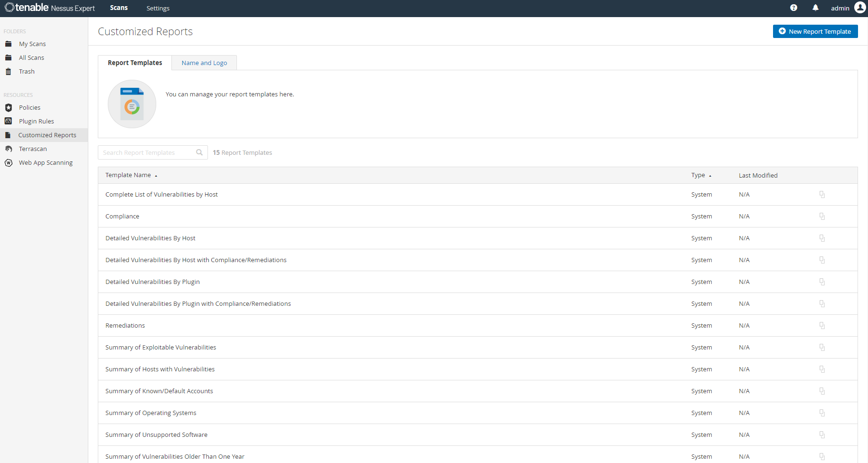Open the Plugin Rules page
Screen dimensions: 868x463
click(37, 121)
